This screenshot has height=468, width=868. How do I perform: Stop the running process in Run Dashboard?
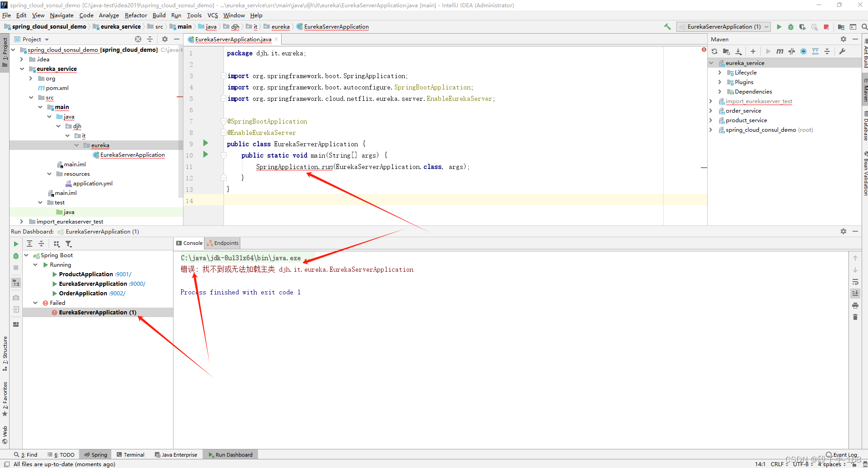(x=16, y=268)
